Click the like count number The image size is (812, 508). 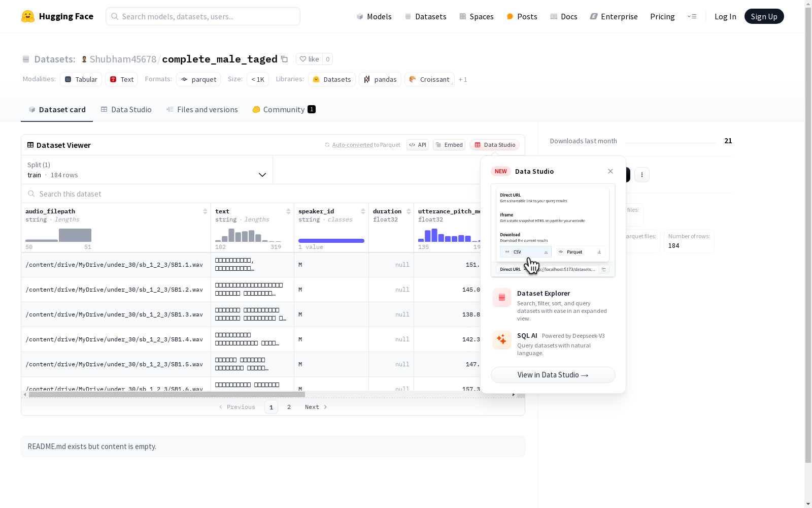click(x=328, y=59)
